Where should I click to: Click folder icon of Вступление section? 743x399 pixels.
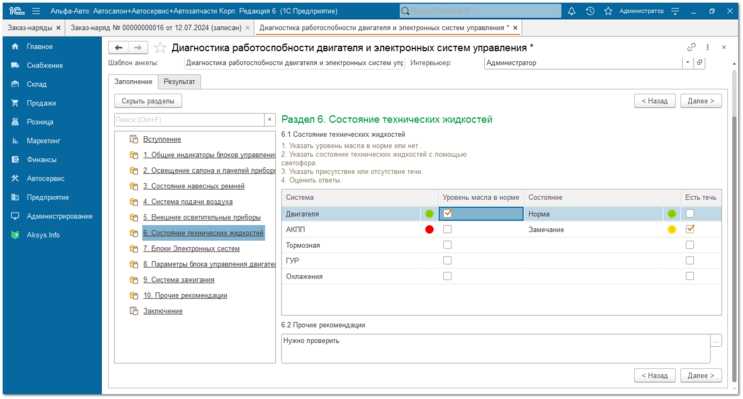pos(134,139)
